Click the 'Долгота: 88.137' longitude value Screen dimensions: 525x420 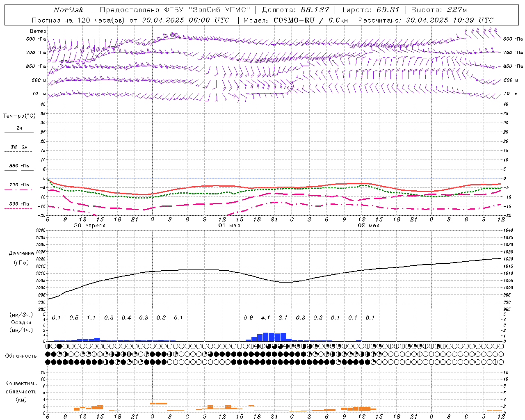click(x=295, y=10)
